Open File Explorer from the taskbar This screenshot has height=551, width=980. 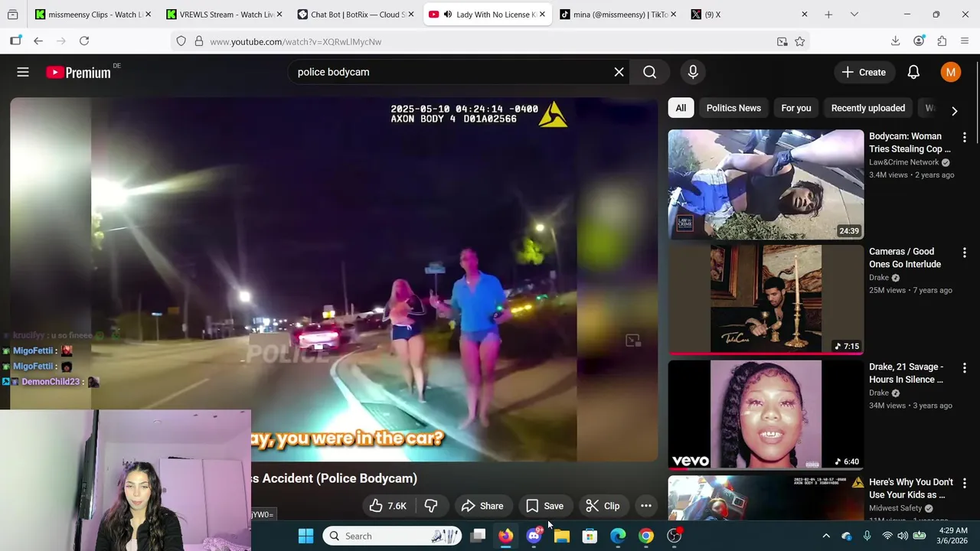[x=562, y=536]
